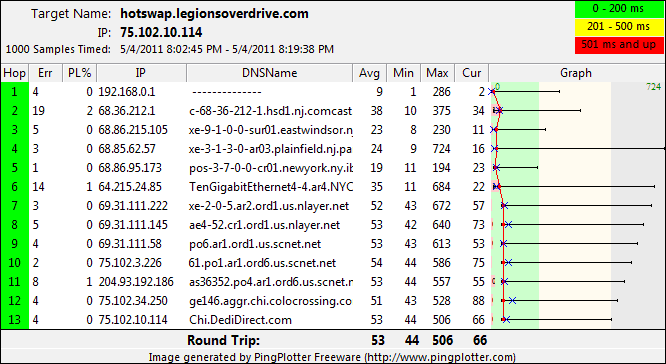Click Round Trip current value 66

[480, 340]
